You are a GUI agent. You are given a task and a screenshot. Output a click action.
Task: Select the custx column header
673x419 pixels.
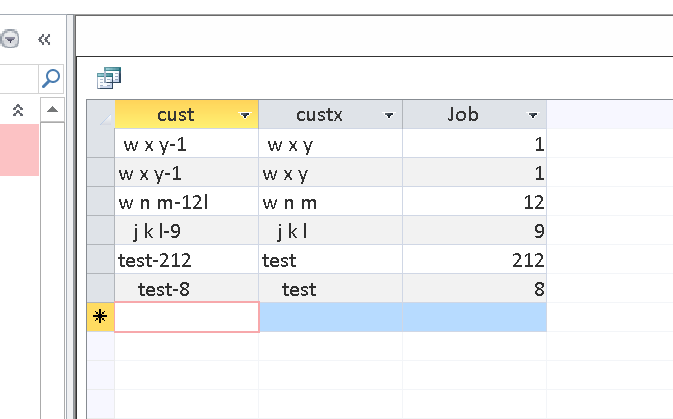point(320,115)
